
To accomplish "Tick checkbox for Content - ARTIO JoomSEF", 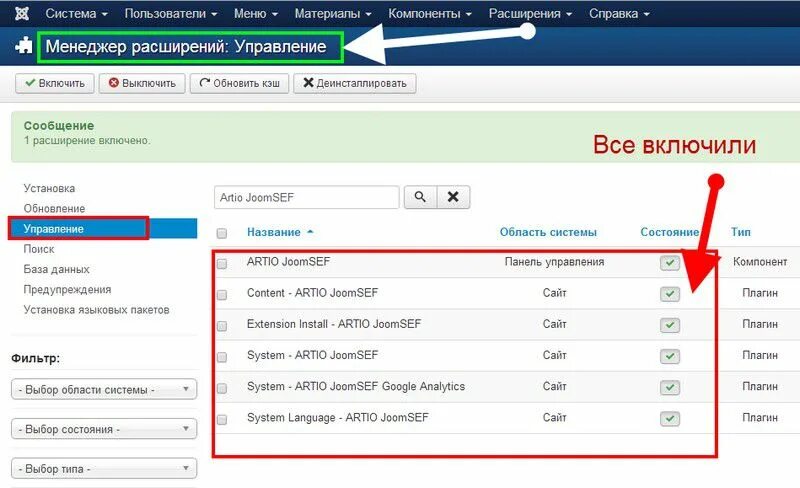I will pyautogui.click(x=222, y=295).
